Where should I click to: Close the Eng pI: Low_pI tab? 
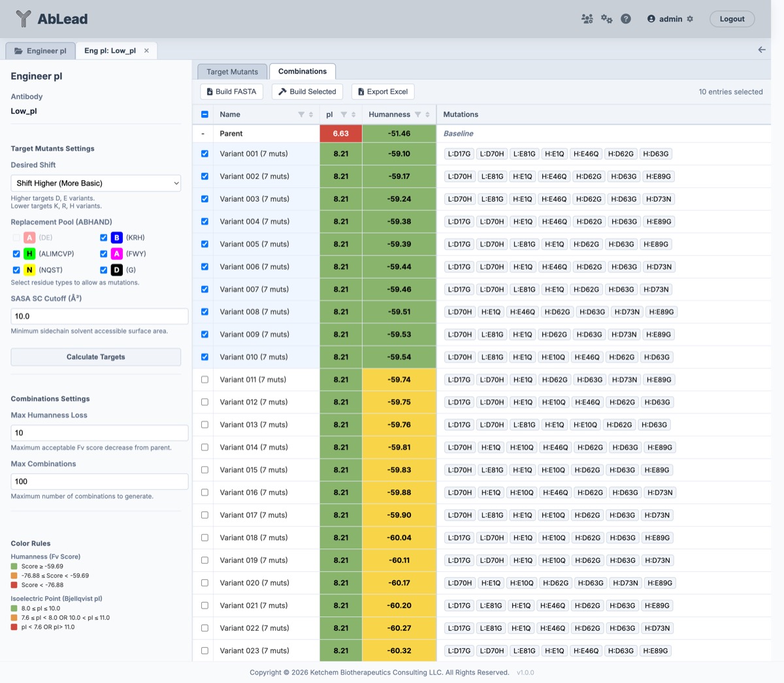tap(146, 50)
